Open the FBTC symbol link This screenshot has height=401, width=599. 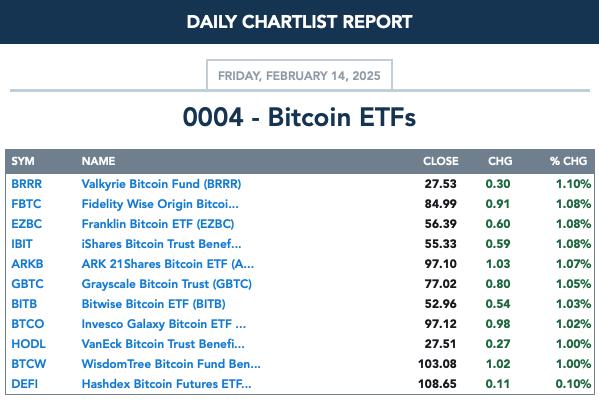[26, 204]
